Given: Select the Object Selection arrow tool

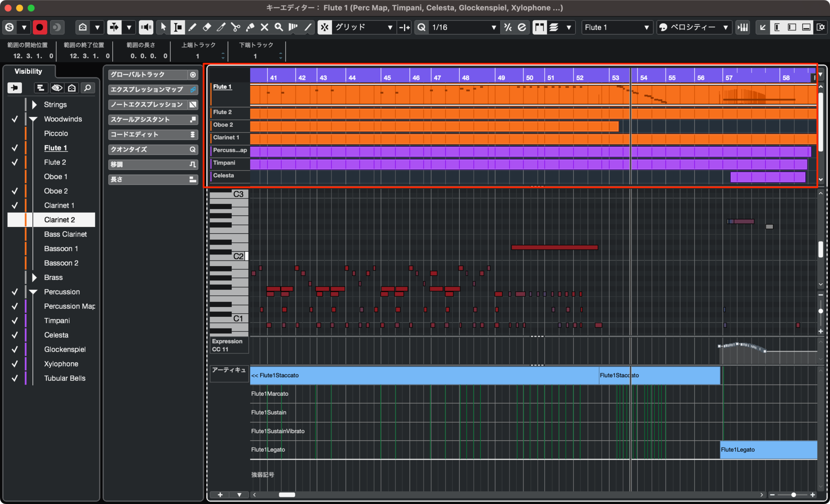Looking at the screenshot, I should tap(163, 27).
